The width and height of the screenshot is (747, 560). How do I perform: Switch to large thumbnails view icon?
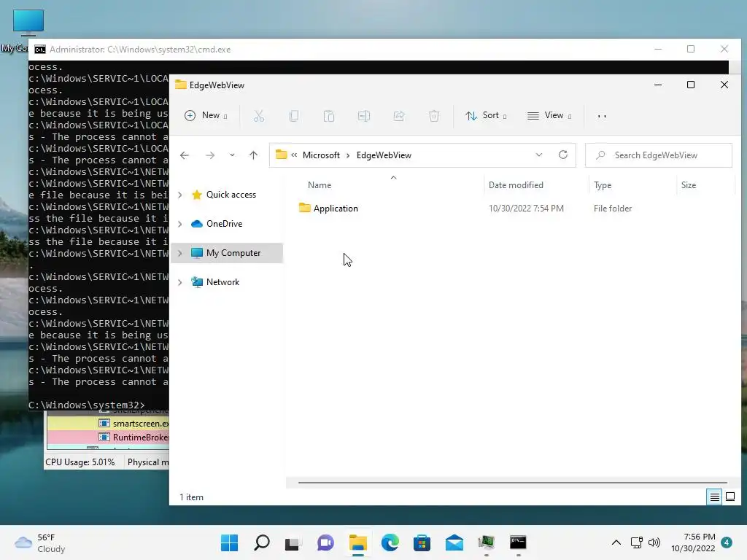point(729,497)
